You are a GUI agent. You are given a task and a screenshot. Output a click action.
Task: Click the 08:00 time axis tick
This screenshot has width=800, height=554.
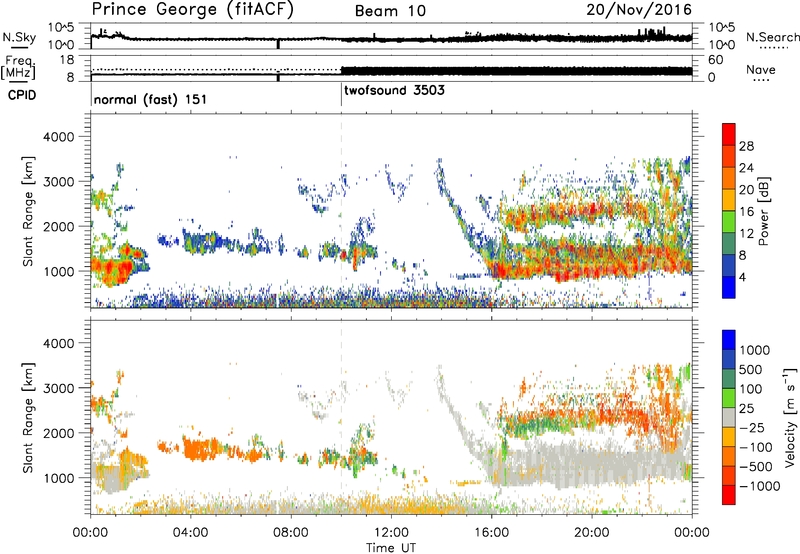pyautogui.click(x=291, y=533)
